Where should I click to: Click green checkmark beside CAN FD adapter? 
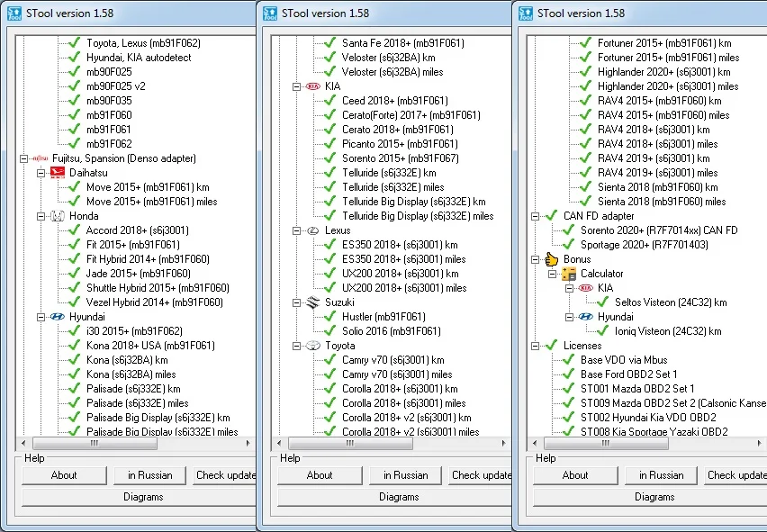tap(551, 215)
